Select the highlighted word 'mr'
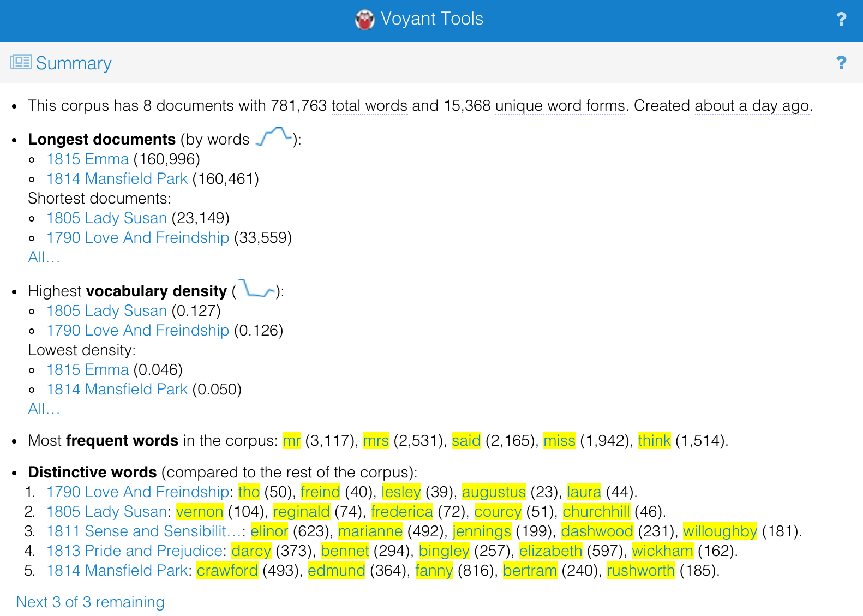The image size is (863, 616). (291, 441)
